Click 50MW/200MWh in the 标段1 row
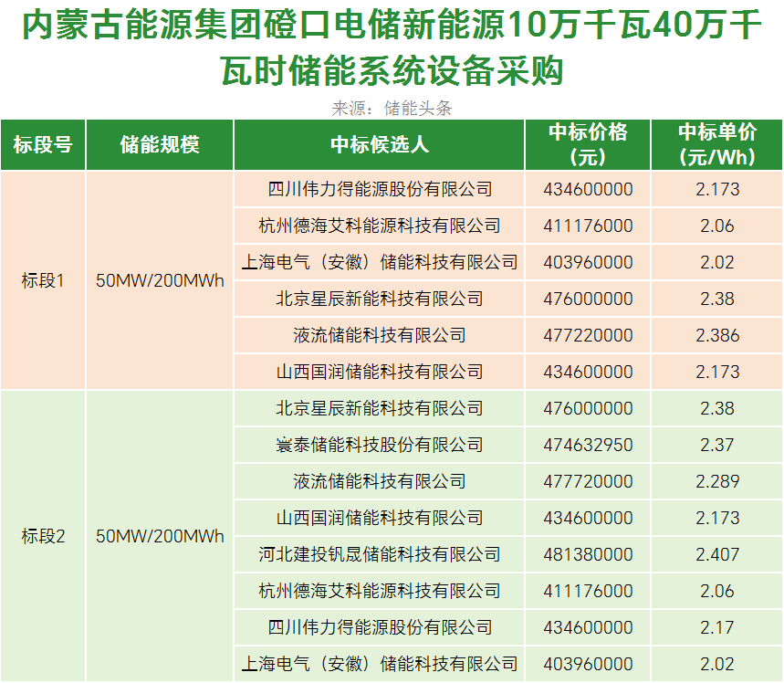Image resolution: width=784 pixels, height=683 pixels. tap(160, 280)
